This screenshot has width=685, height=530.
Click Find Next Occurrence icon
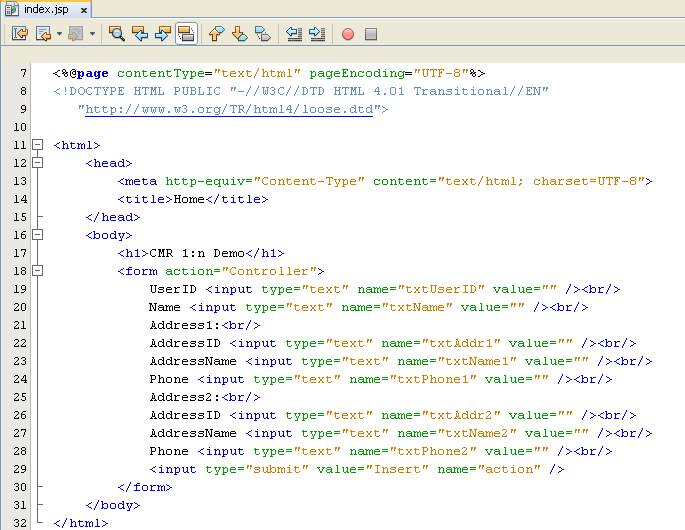tap(163, 34)
